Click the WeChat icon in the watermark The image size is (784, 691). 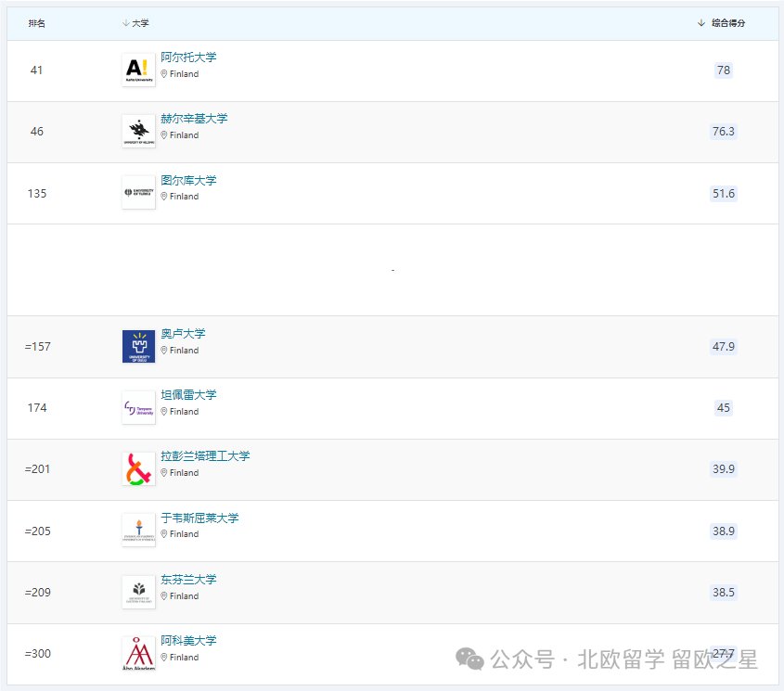pos(469,659)
